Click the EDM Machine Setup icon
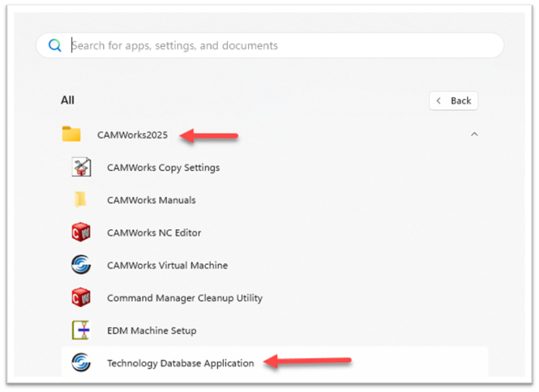This screenshot has width=539, height=392. click(x=81, y=330)
